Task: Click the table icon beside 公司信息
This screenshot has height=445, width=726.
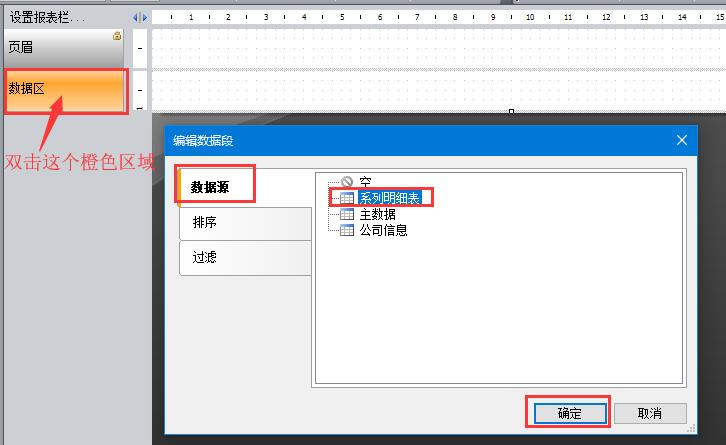Action: point(347,230)
